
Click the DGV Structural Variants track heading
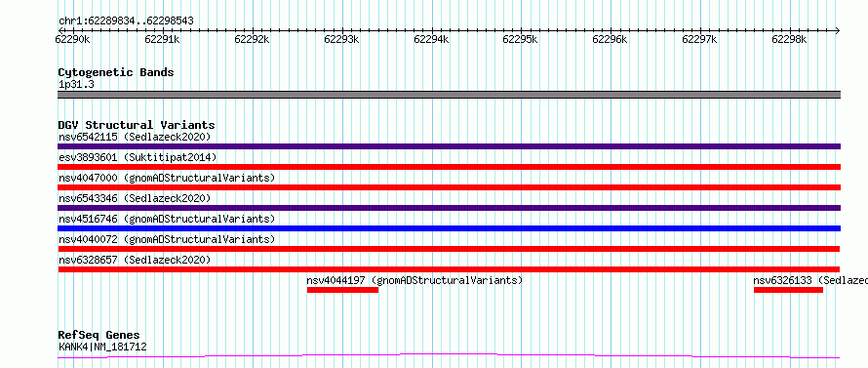pos(137,125)
